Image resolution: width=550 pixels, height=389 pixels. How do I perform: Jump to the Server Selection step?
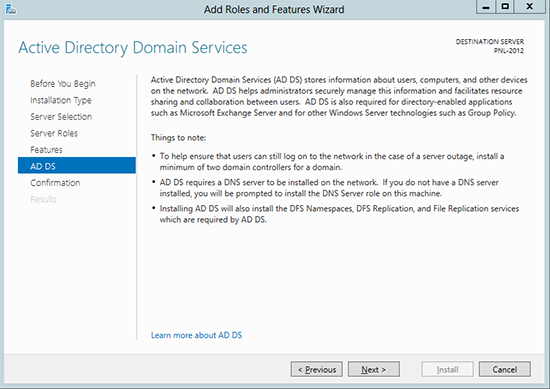click(61, 117)
